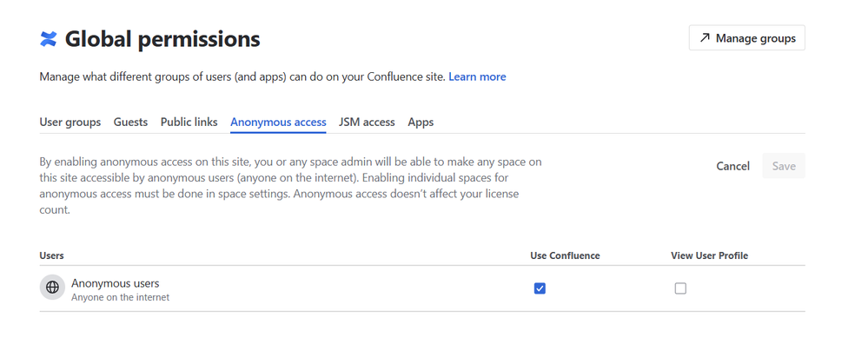The height and width of the screenshot is (351, 868).
Task: Open the Manage groups button
Action: coord(746,37)
